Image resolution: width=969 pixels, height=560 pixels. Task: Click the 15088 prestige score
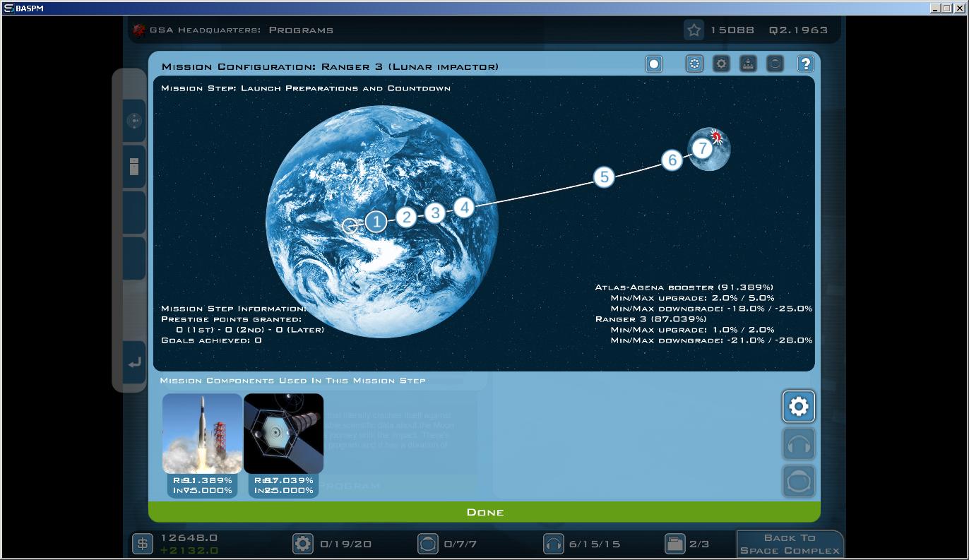point(732,30)
